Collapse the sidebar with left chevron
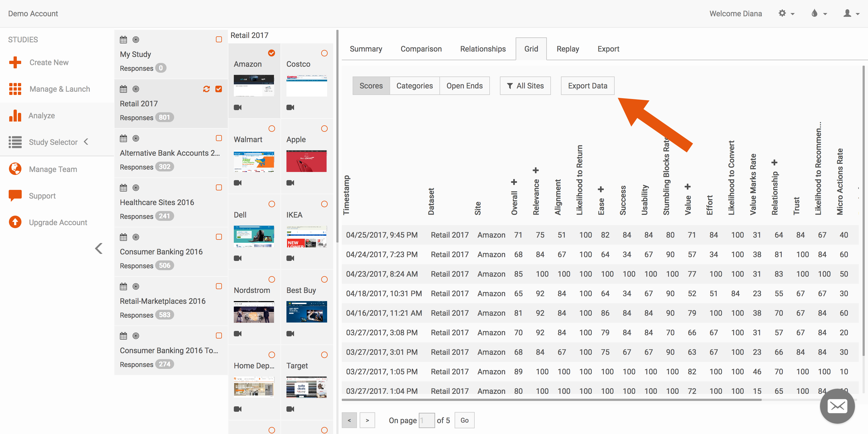The image size is (868, 434). [98, 249]
